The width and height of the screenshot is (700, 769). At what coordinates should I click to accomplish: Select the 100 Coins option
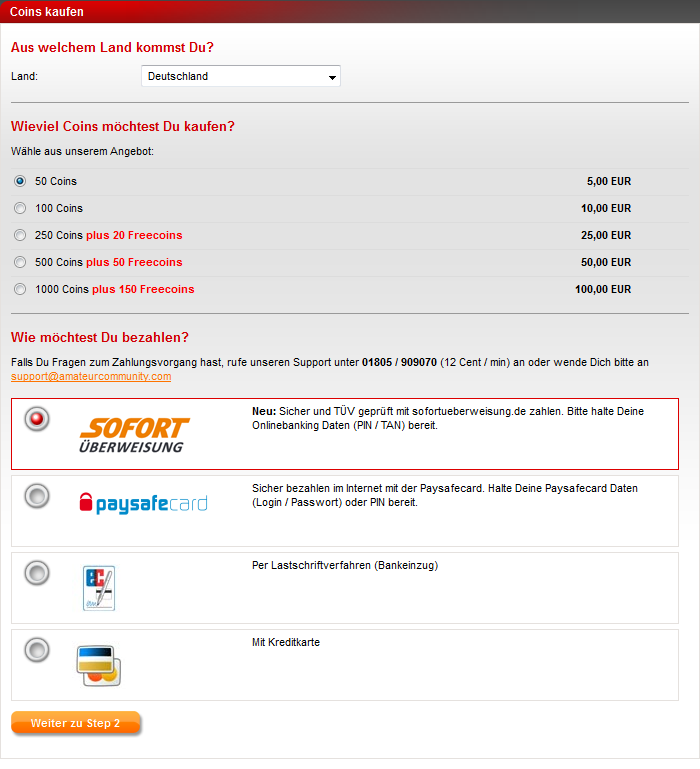(20, 208)
